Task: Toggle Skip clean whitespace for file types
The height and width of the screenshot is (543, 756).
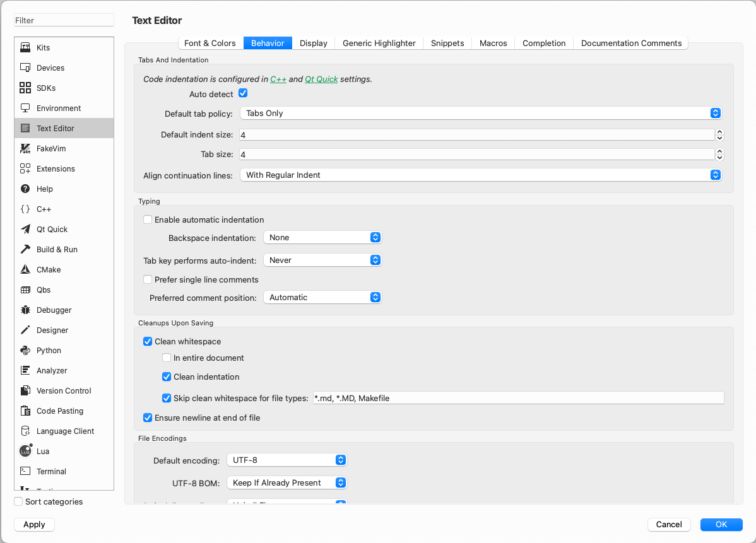Action: click(167, 399)
